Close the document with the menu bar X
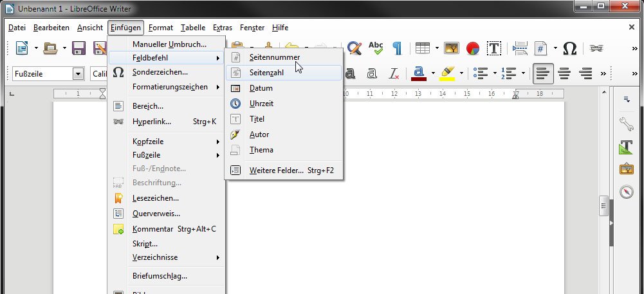Viewport: 644px width, 294px height. (632, 27)
